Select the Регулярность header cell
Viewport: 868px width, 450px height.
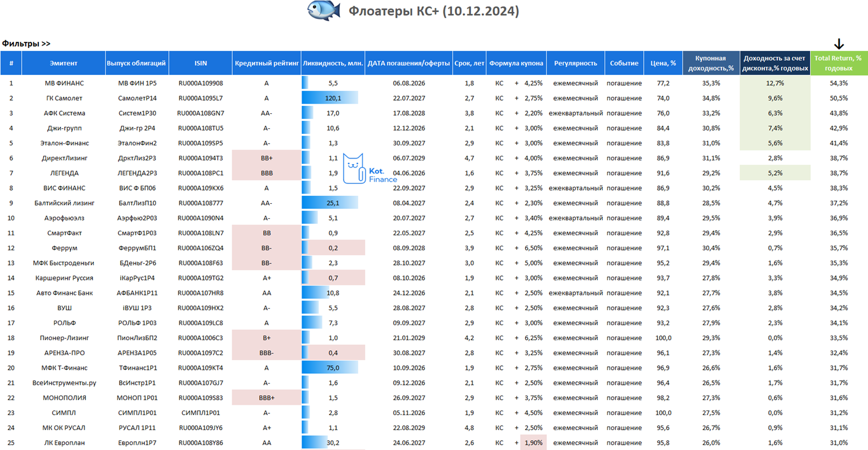tap(575, 63)
